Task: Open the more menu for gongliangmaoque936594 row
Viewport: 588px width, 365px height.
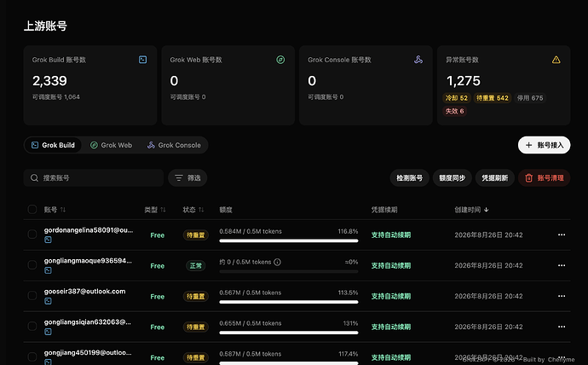Action: point(562,265)
